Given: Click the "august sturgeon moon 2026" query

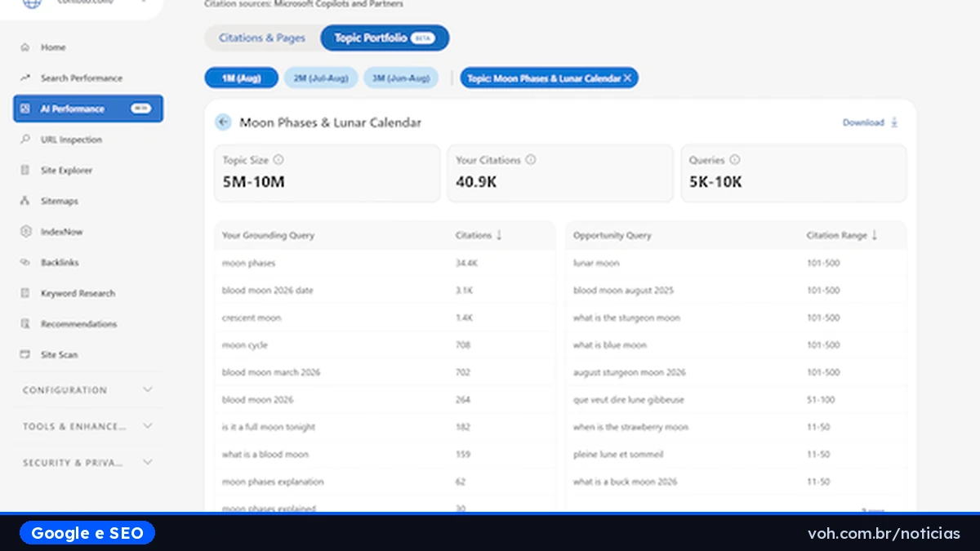Looking at the screenshot, I should point(630,372).
